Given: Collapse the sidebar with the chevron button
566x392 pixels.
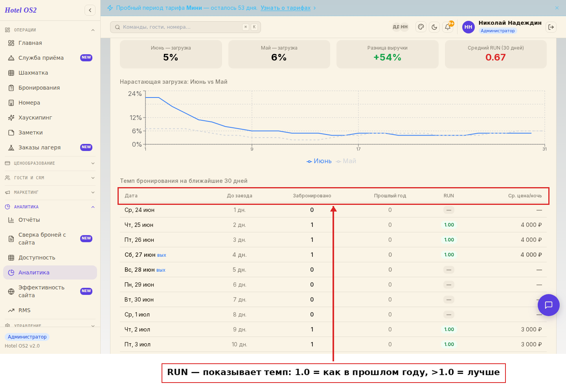Looking at the screenshot, I should [90, 10].
